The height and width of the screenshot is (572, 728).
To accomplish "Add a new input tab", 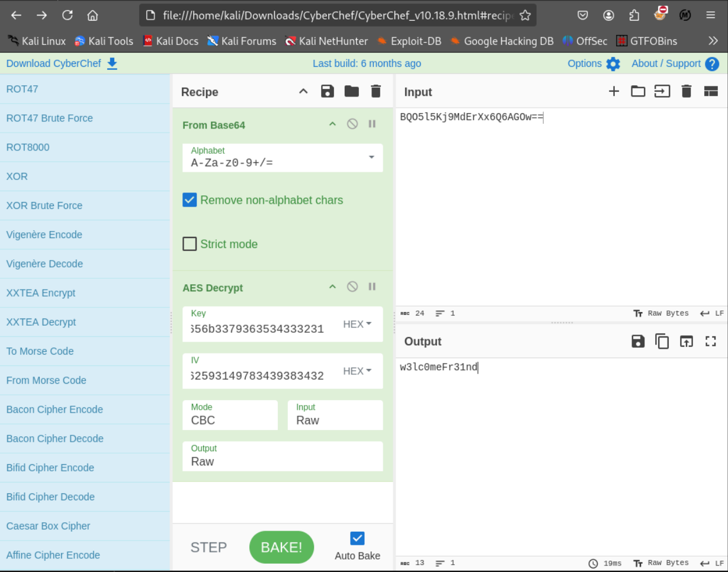I will 614,91.
